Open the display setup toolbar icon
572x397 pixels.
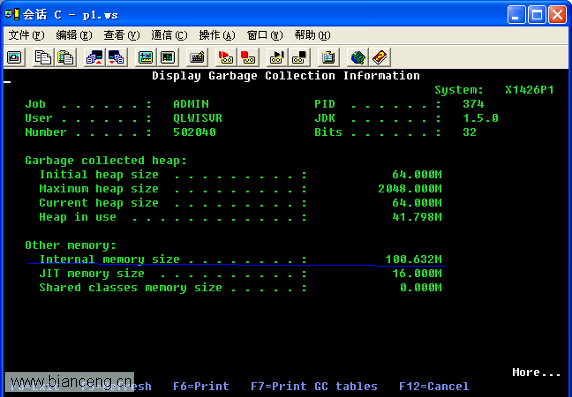coord(146,57)
